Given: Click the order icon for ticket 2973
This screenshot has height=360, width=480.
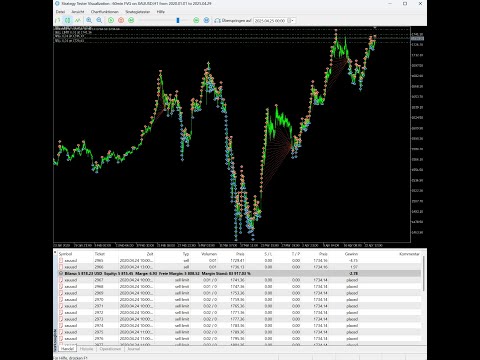Looking at the screenshot, I should pos(61,319).
